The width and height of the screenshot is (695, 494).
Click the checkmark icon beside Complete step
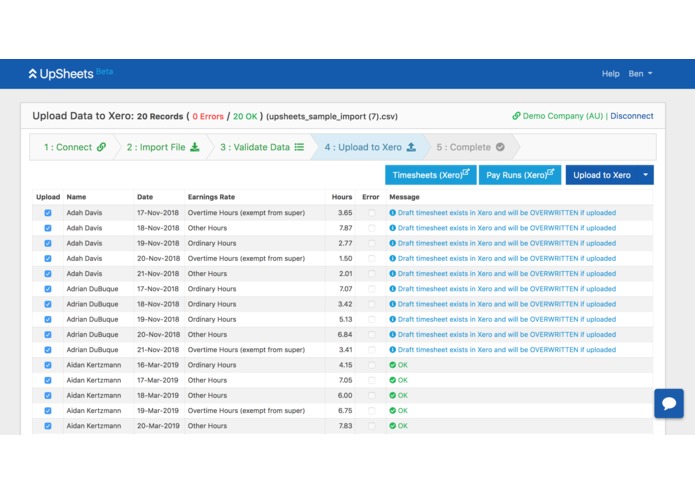coord(500,147)
